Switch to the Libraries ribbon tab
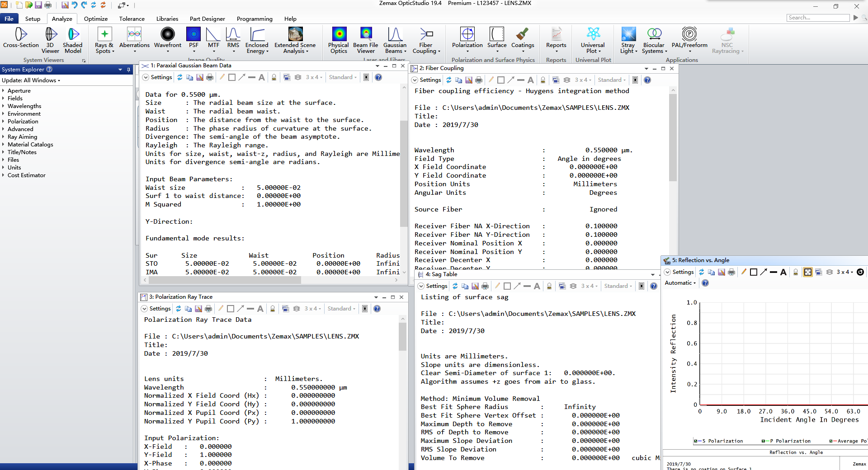The image size is (868, 470). pos(167,19)
